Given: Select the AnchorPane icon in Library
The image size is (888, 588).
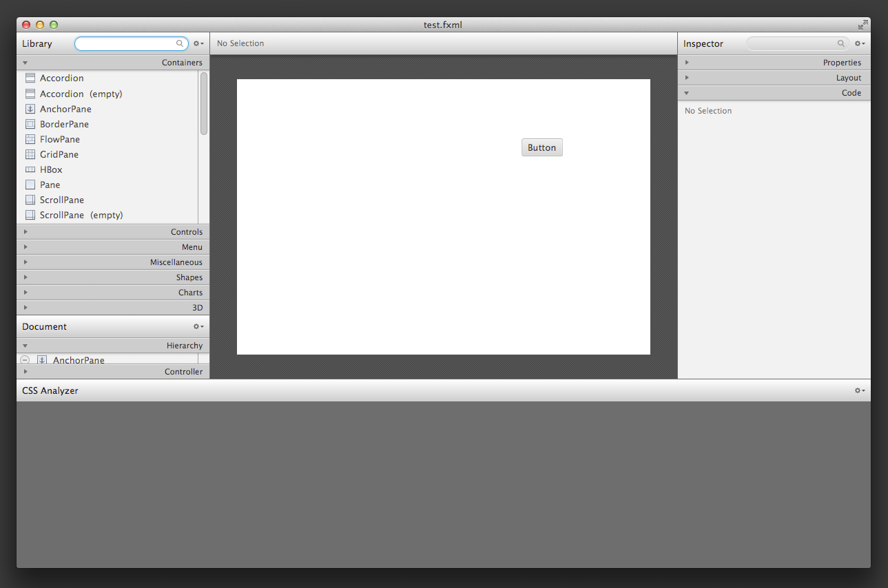Looking at the screenshot, I should point(30,109).
